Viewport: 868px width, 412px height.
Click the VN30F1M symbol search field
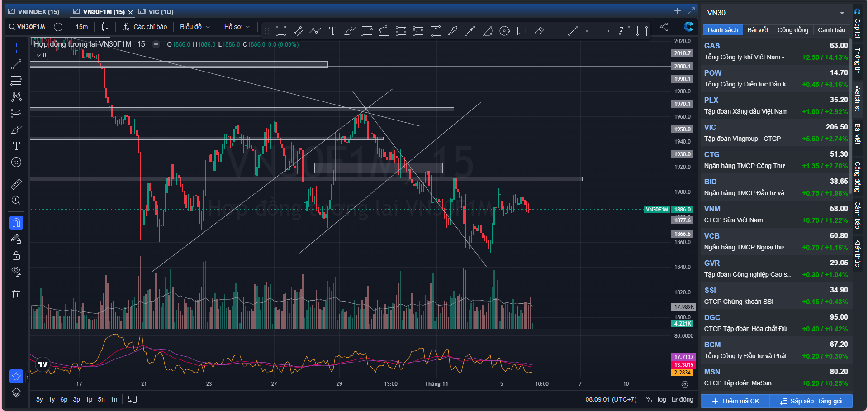click(27, 27)
